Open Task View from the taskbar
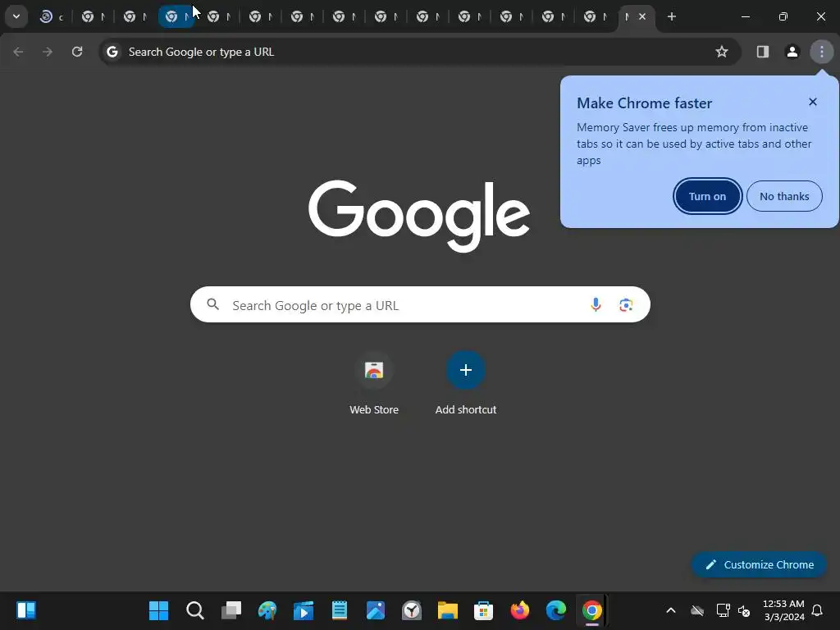Screen dimensions: 840x630 tap(231, 610)
